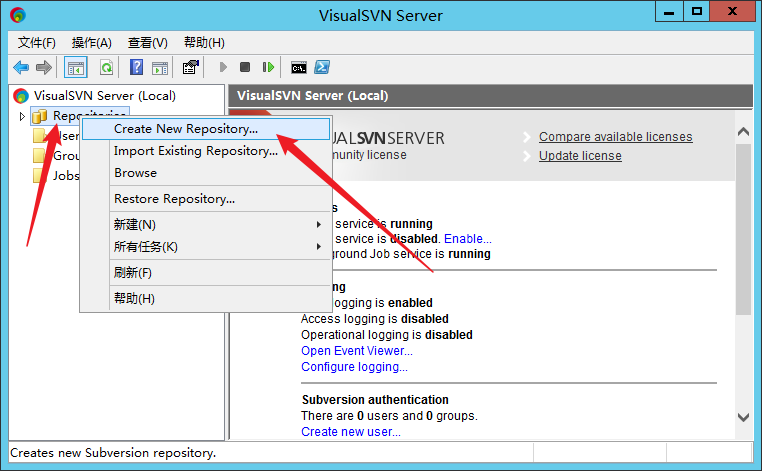Open the Properties toolbar icon
The width and height of the screenshot is (762, 471).
click(190, 67)
